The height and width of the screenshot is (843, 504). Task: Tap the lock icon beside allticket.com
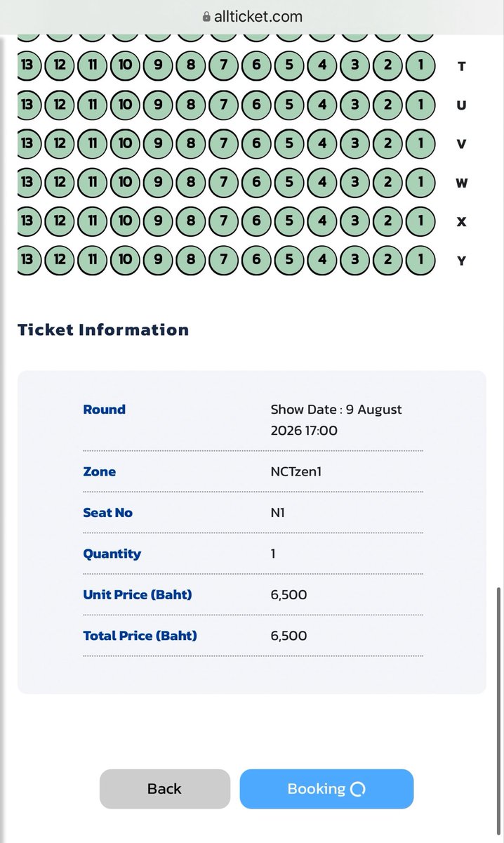(x=206, y=16)
